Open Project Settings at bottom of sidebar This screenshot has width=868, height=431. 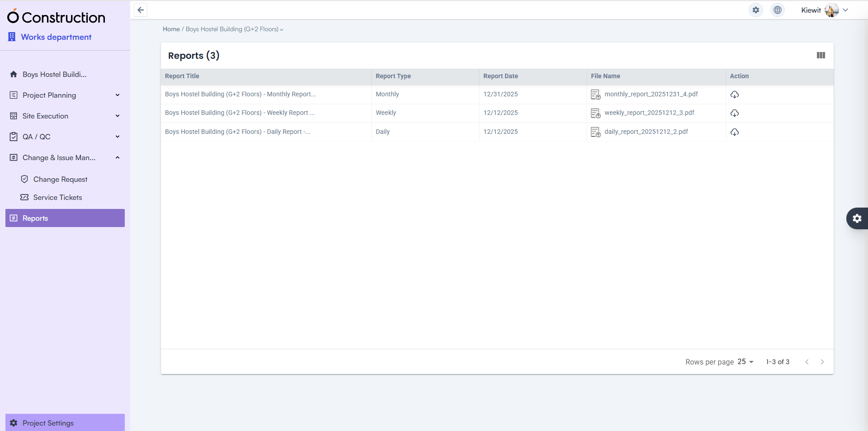point(47,423)
